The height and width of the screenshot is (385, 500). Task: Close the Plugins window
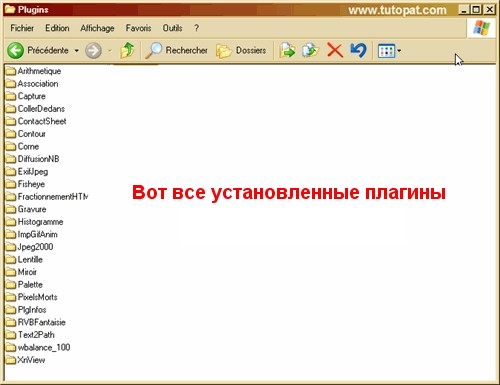(489, 10)
